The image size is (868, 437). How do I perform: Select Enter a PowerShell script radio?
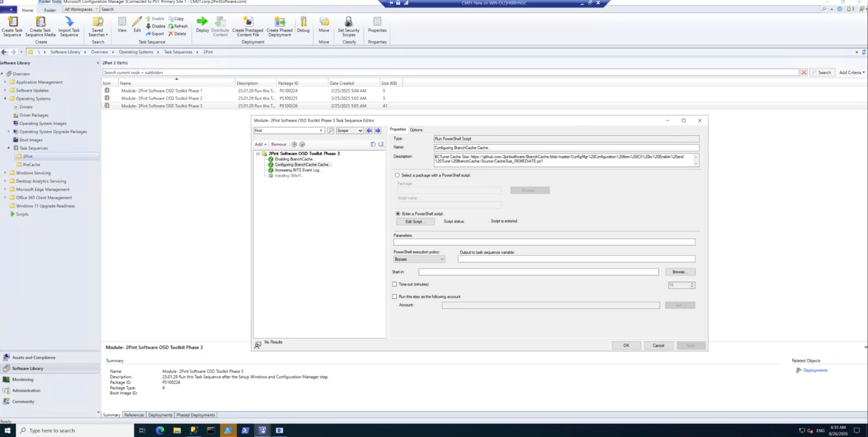398,214
